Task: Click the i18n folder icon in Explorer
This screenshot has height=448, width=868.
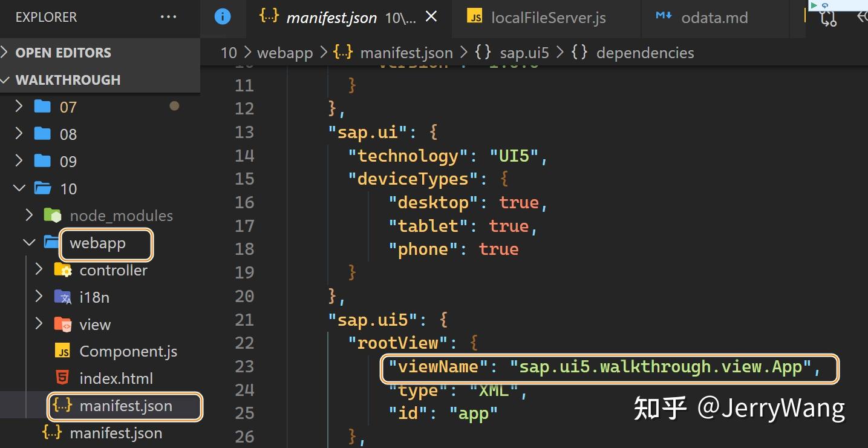Action: tap(64, 297)
